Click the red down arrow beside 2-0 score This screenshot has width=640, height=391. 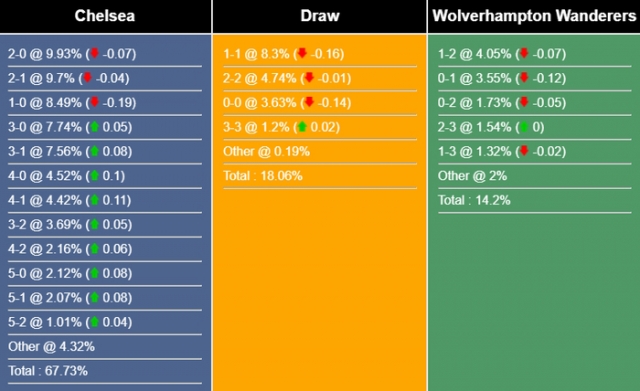tap(95, 53)
